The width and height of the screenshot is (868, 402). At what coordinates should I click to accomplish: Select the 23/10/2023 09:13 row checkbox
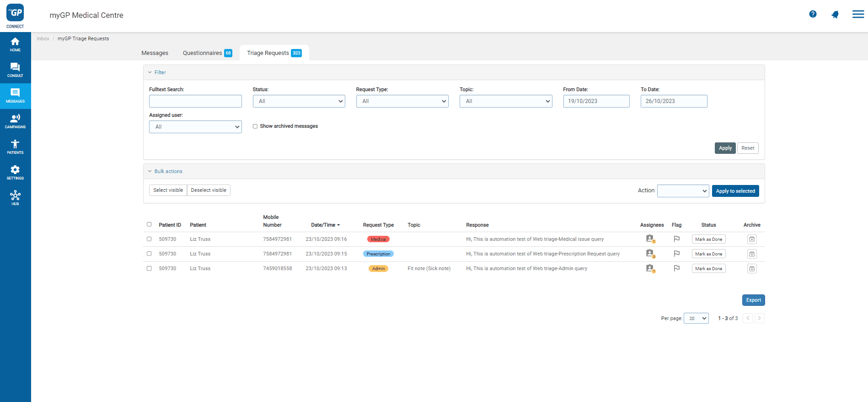point(149,268)
